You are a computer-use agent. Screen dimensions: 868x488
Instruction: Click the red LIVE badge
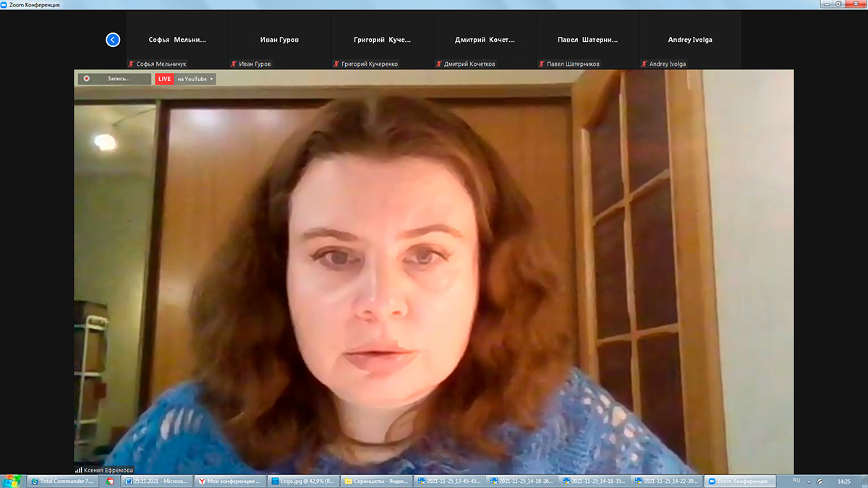pyautogui.click(x=164, y=79)
